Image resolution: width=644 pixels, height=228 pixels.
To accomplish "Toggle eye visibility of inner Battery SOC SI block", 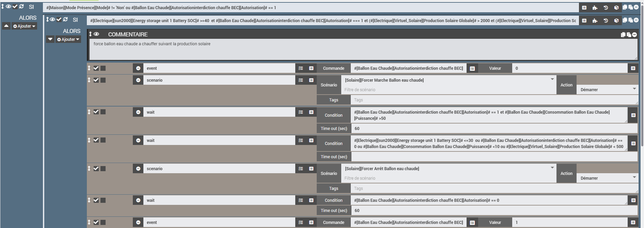I will [52, 19].
